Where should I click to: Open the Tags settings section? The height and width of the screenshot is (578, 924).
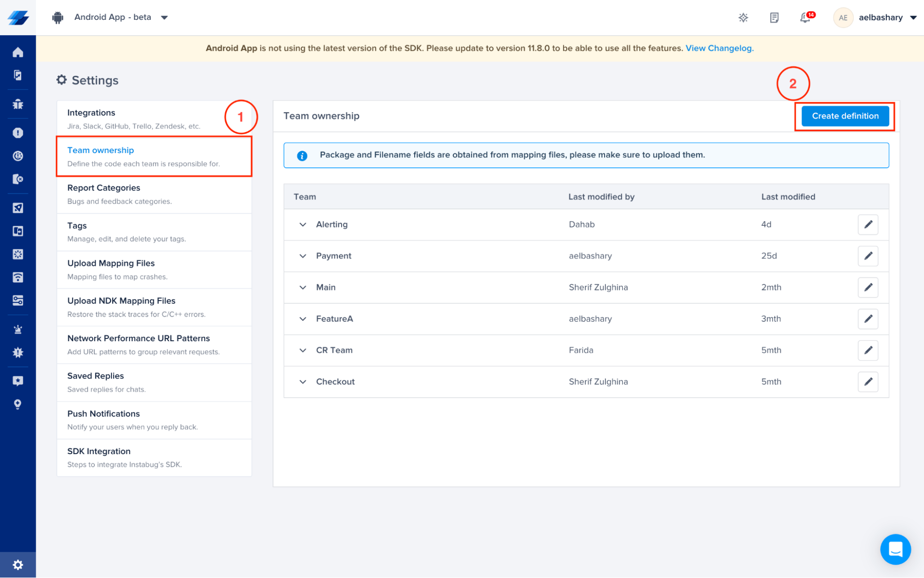(x=154, y=232)
